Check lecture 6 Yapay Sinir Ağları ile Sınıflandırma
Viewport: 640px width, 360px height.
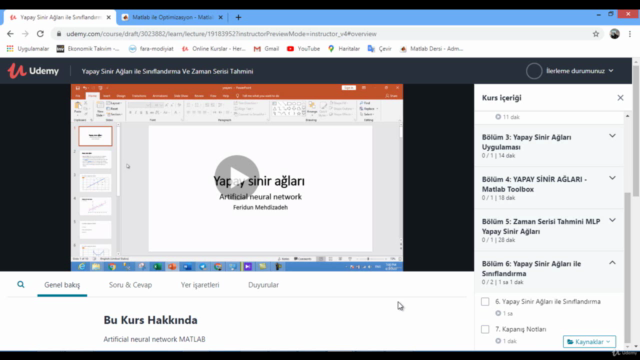coord(485,302)
